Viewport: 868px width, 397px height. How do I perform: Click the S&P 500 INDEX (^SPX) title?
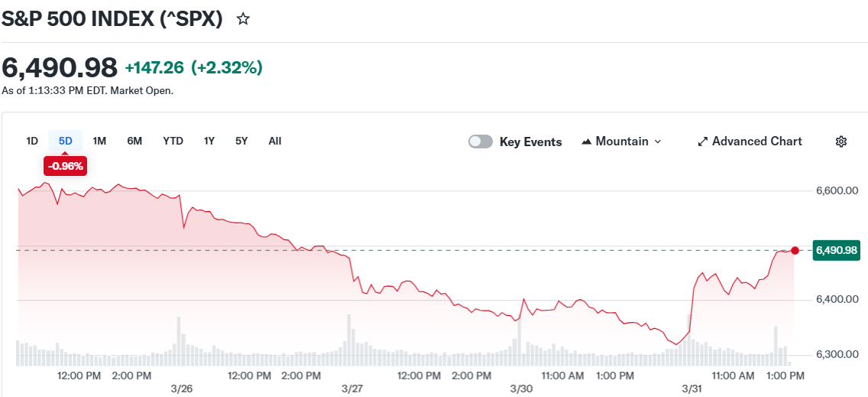click(112, 19)
